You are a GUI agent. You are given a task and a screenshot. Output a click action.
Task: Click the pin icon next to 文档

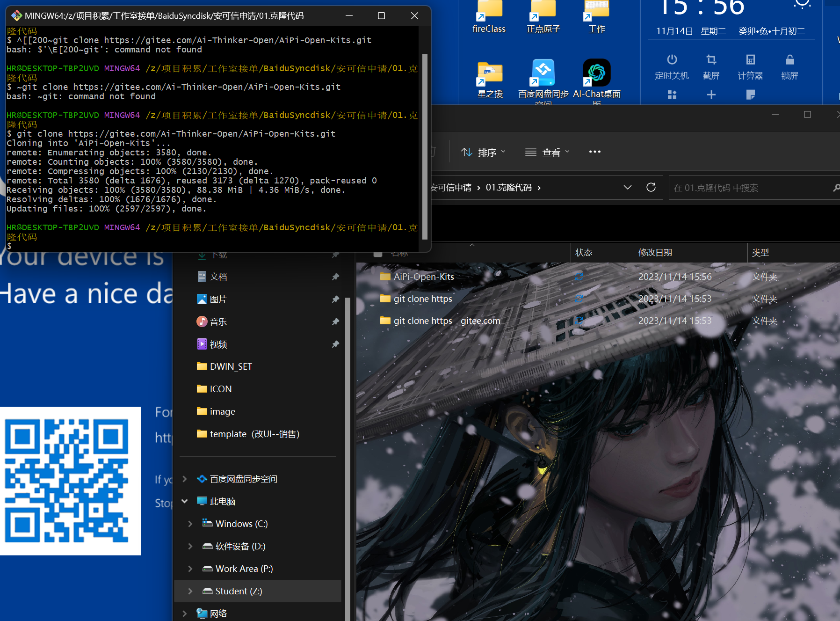(x=335, y=277)
